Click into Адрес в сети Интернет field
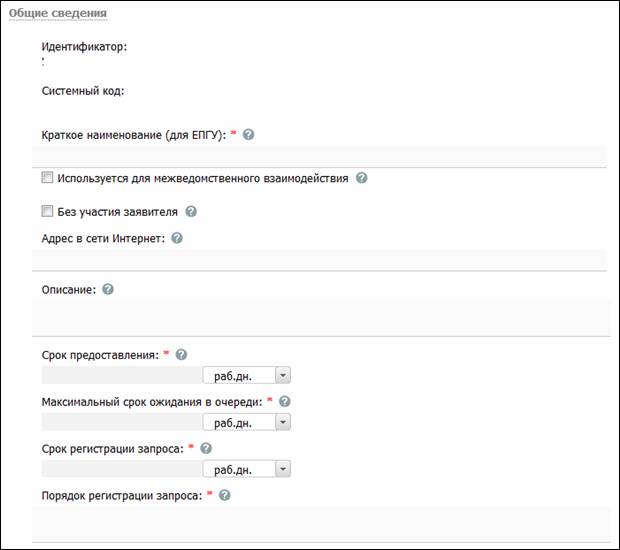Image resolution: width=620 pixels, height=550 pixels. (319, 260)
